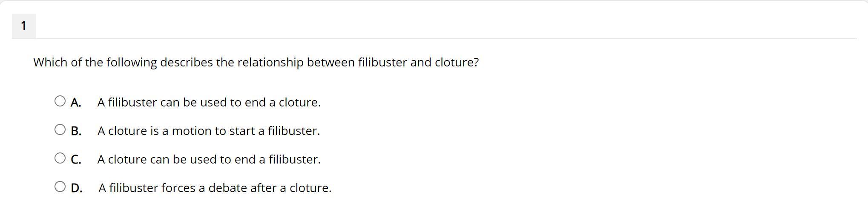Choose the option B radio button

pyautogui.click(x=60, y=129)
